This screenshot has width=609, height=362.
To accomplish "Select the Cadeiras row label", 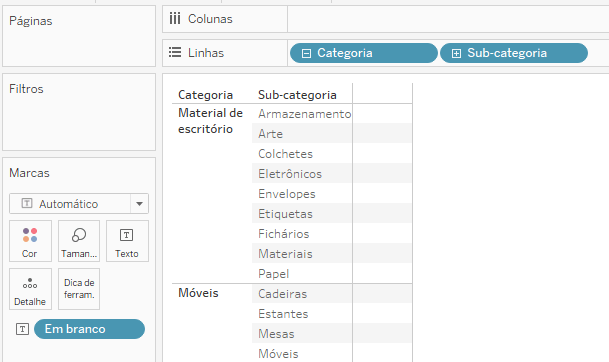I will click(282, 294).
